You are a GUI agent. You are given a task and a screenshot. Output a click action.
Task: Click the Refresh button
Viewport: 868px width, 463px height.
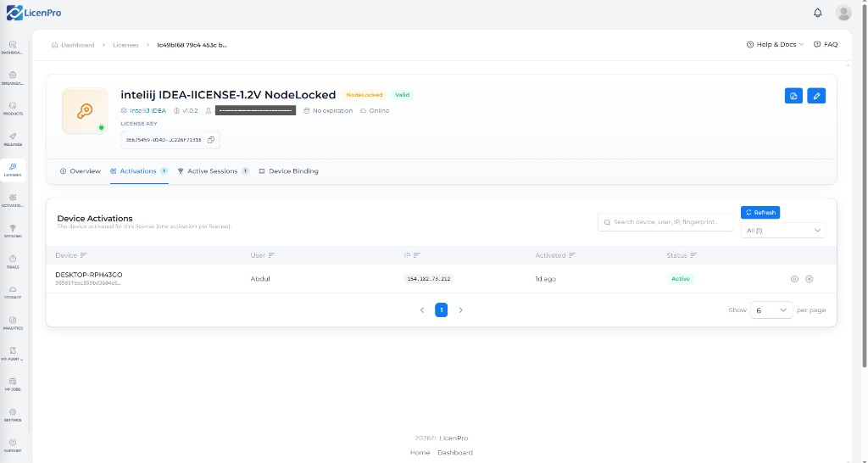click(x=760, y=213)
